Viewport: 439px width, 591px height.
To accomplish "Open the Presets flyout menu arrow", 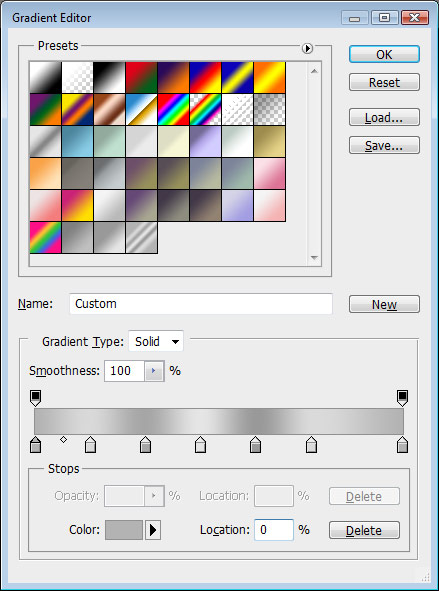I will pyautogui.click(x=307, y=48).
